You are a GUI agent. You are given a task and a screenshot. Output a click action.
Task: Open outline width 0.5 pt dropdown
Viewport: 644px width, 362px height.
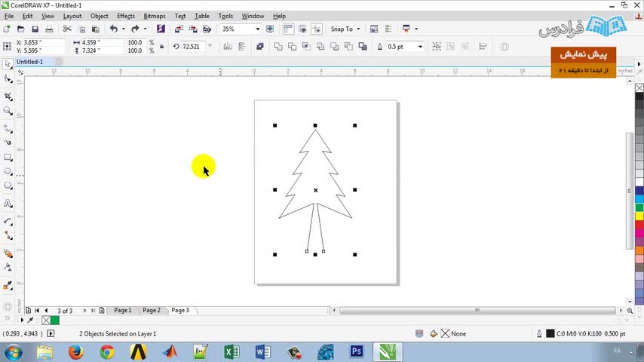coord(420,47)
